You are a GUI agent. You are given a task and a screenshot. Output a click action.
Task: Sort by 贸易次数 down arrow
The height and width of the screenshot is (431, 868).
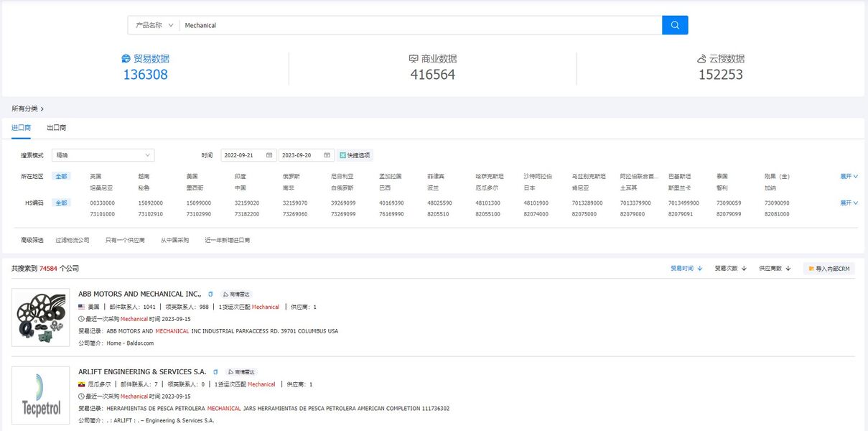pos(744,269)
